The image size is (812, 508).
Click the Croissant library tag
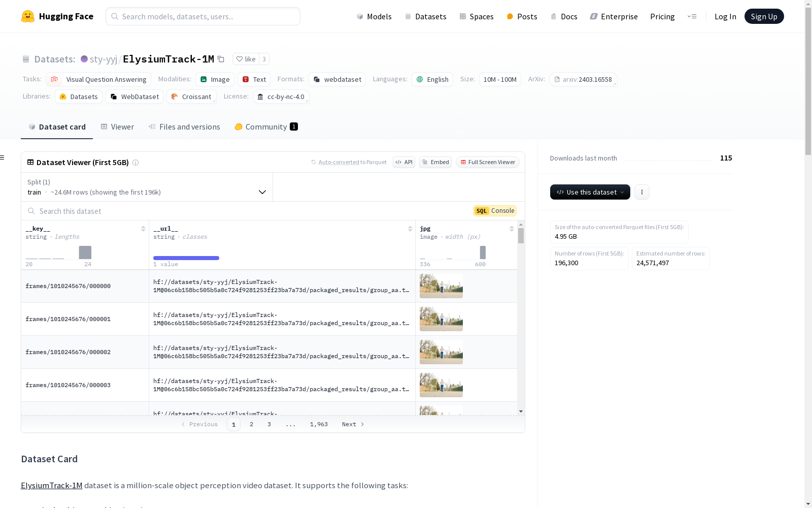tap(191, 97)
